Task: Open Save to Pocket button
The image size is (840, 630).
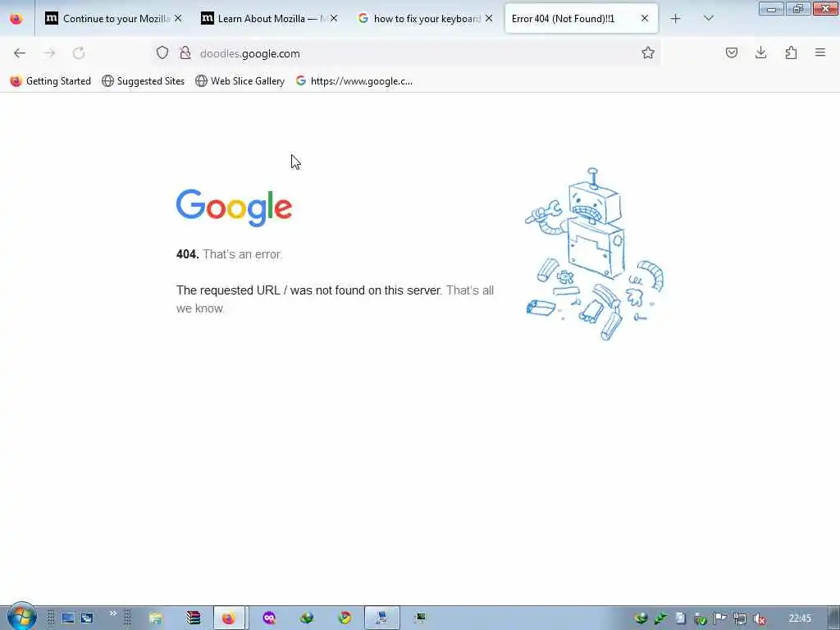Action: point(731,52)
